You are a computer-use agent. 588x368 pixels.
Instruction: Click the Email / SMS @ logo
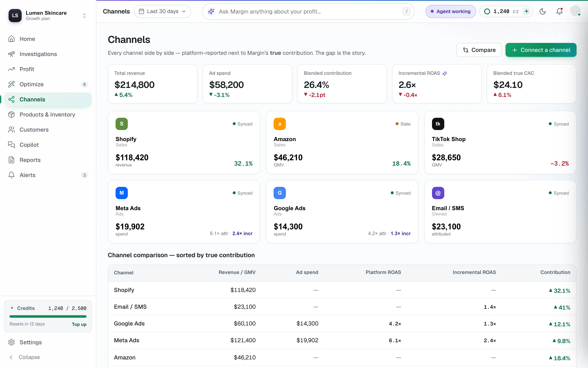[x=438, y=193]
